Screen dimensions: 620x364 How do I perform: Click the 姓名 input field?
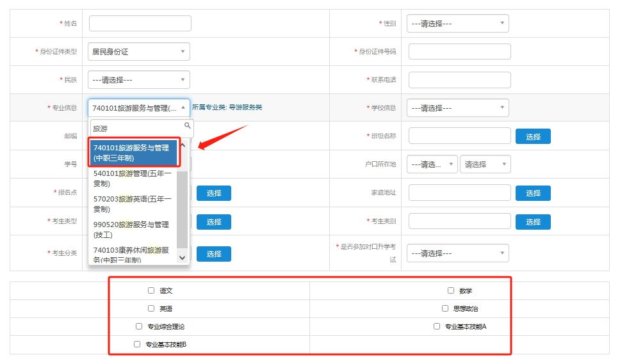140,23
